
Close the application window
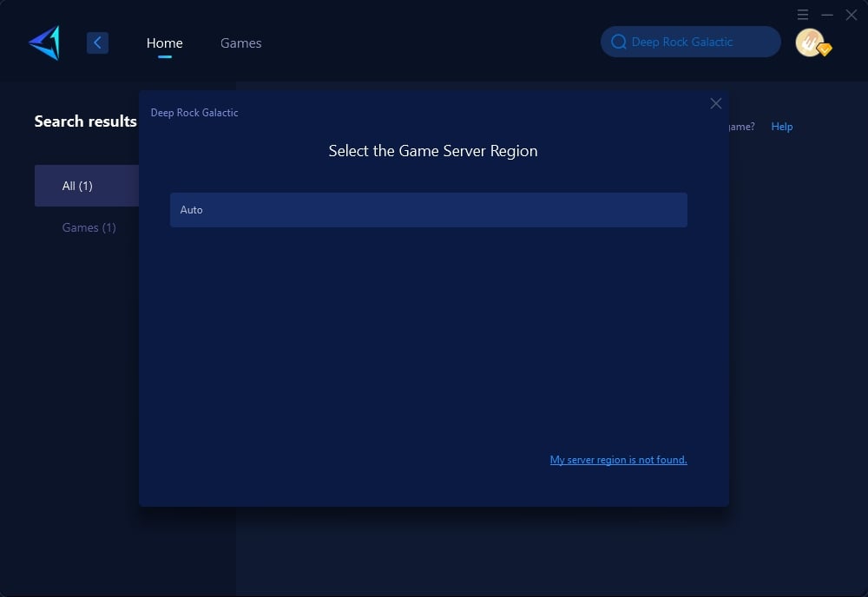[852, 15]
